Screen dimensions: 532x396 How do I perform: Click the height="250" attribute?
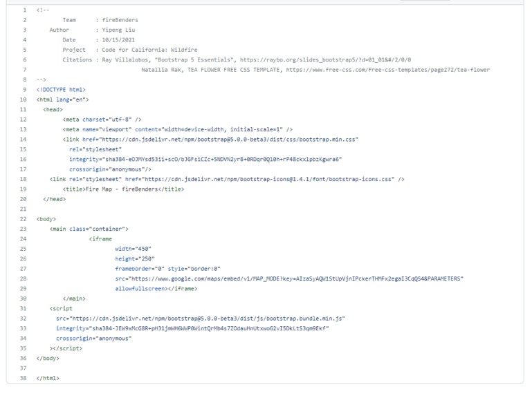coord(135,259)
